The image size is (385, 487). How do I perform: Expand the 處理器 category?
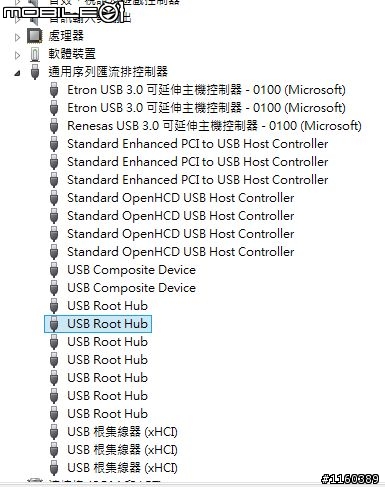click(17, 37)
